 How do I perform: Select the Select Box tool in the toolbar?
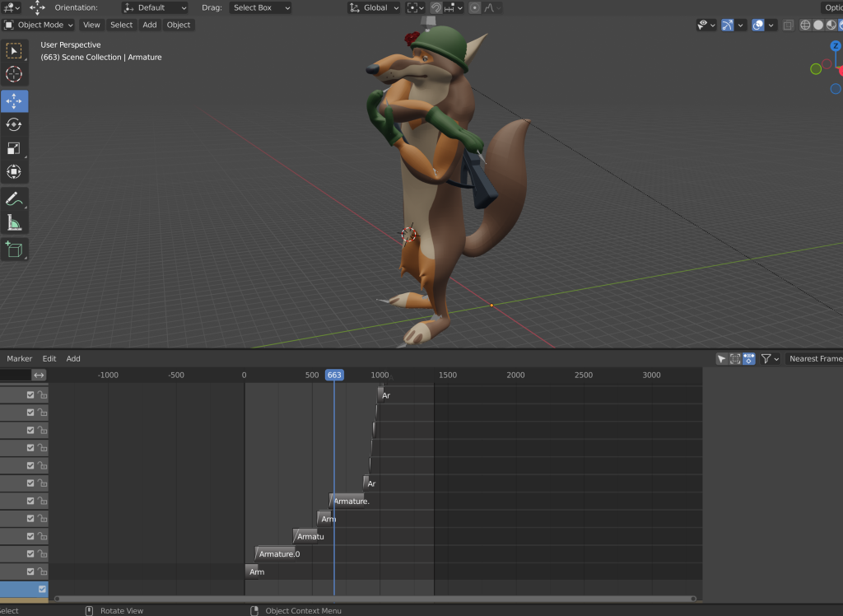14,50
